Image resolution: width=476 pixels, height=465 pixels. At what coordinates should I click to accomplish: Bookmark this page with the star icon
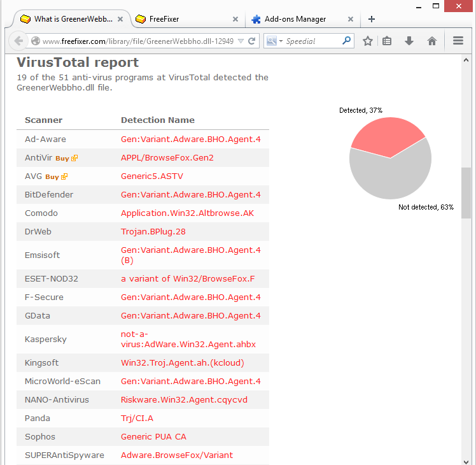[x=368, y=41]
